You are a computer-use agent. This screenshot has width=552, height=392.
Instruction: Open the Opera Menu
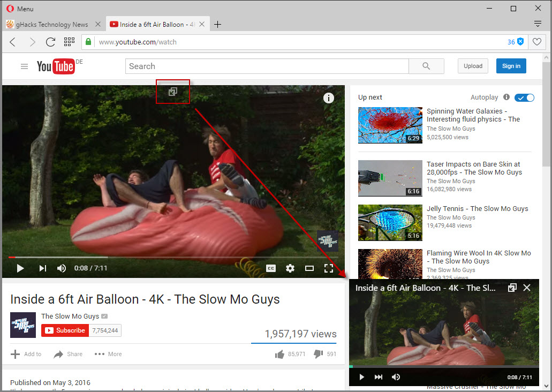click(20, 9)
